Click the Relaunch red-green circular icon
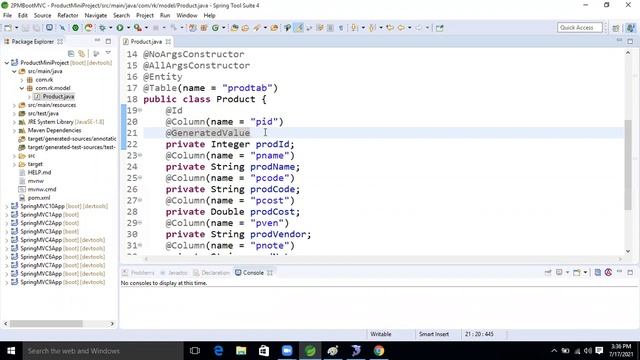The height and width of the screenshot is (360, 640). (x=89, y=28)
